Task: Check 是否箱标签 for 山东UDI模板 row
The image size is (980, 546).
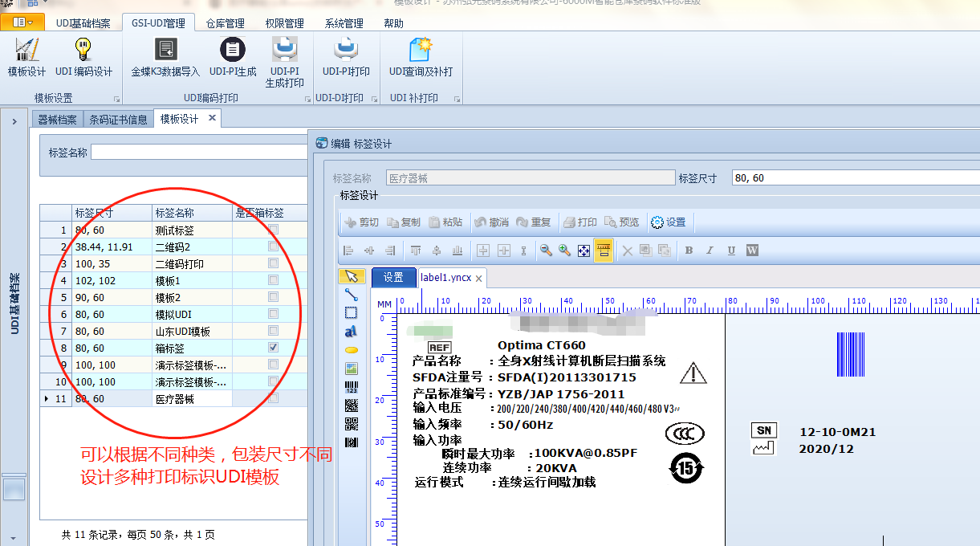Action: tap(273, 331)
